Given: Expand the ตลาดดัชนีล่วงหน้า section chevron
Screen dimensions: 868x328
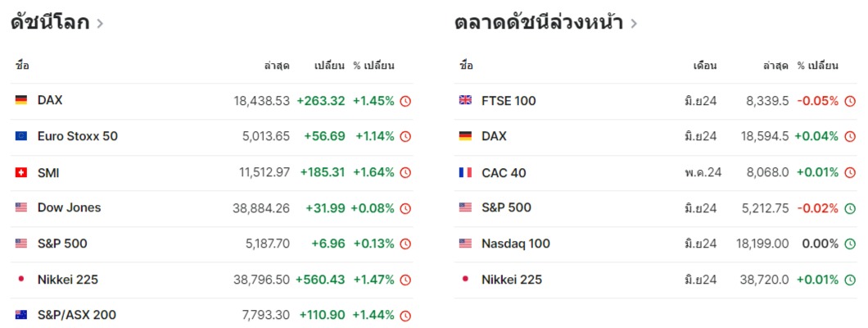Looking at the screenshot, I should point(633,24).
